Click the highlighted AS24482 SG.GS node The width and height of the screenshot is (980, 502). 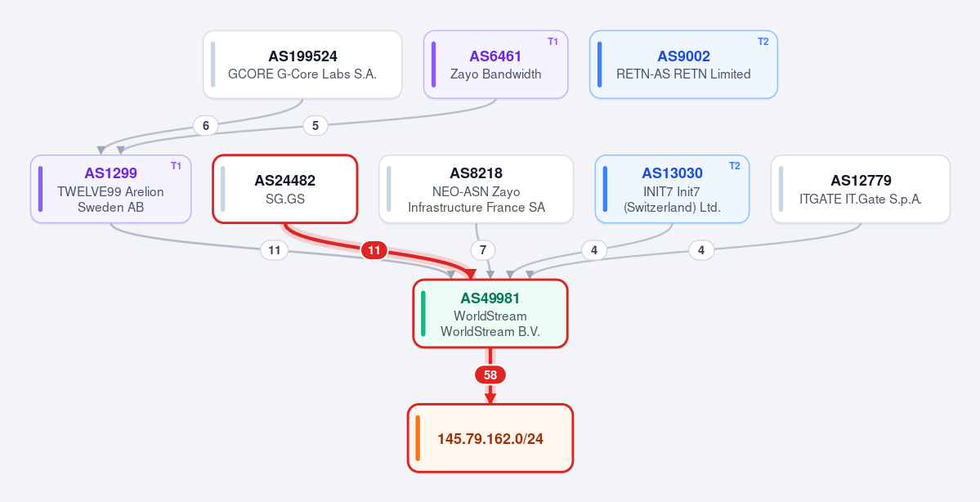[x=285, y=189]
